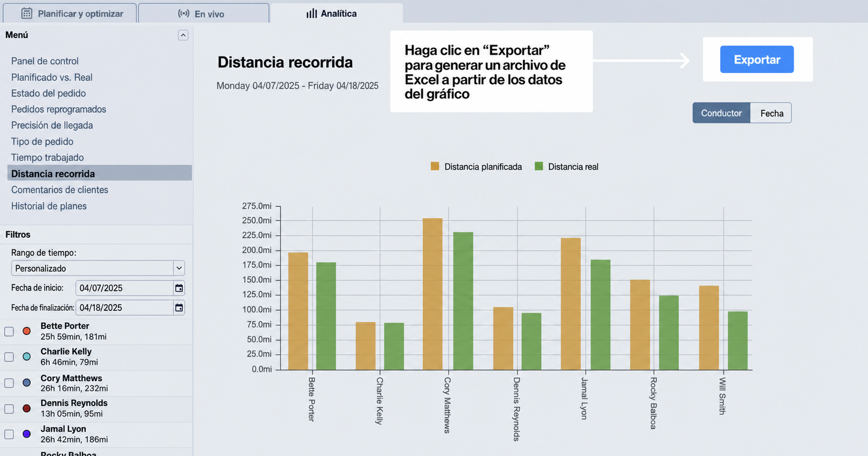Click Cory Matthews' blue color dot

click(x=27, y=382)
